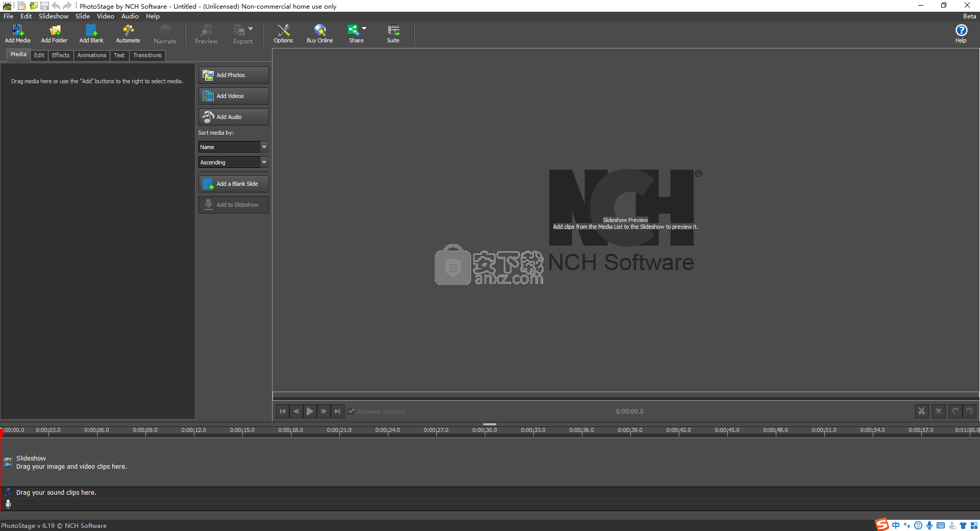The width and height of the screenshot is (980, 531).
Task: Open the Name sort-by dropdown
Action: tap(233, 147)
